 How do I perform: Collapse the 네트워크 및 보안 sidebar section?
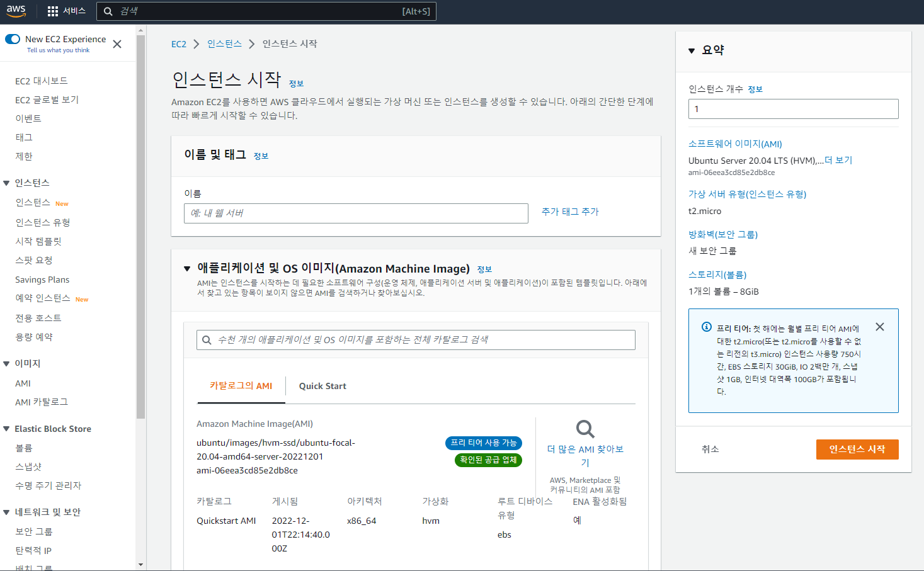tap(6, 512)
